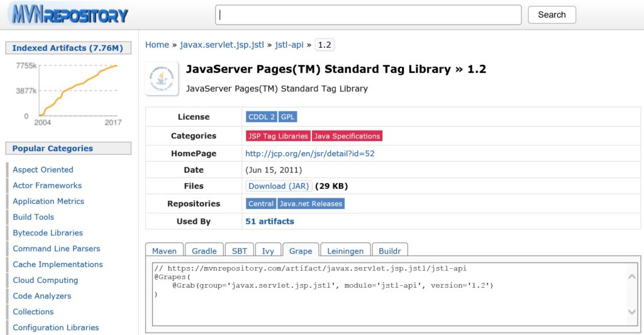This screenshot has width=644, height=335.
Task: Switch to the SBT tab
Action: click(x=240, y=251)
